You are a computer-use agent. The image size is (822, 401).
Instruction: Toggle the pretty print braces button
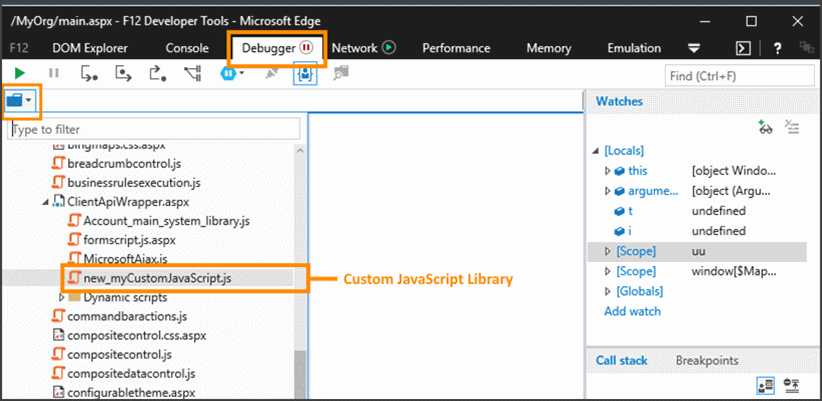point(305,73)
